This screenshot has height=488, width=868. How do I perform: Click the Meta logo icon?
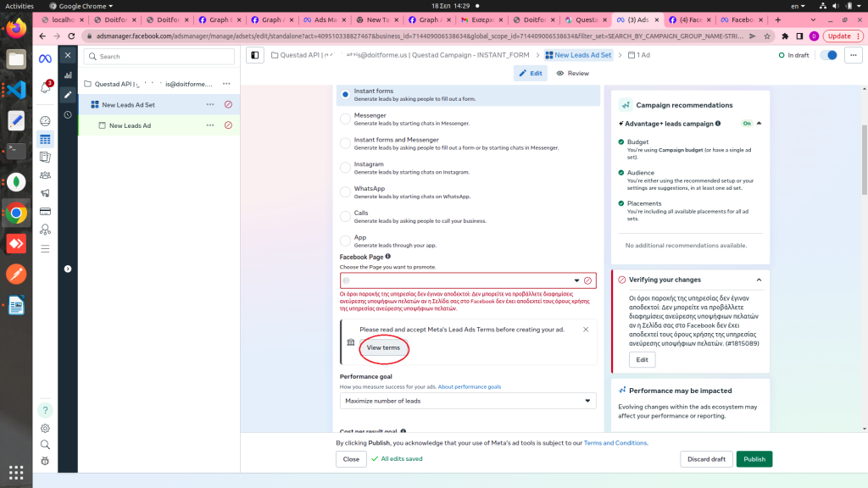[x=45, y=57]
